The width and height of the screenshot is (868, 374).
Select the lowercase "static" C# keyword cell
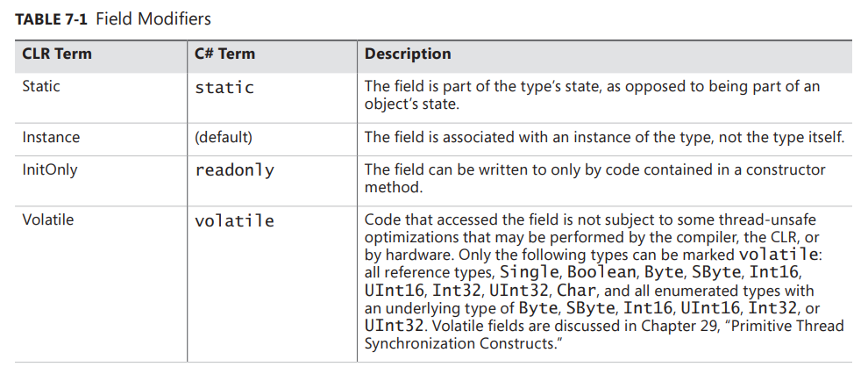[224, 88]
